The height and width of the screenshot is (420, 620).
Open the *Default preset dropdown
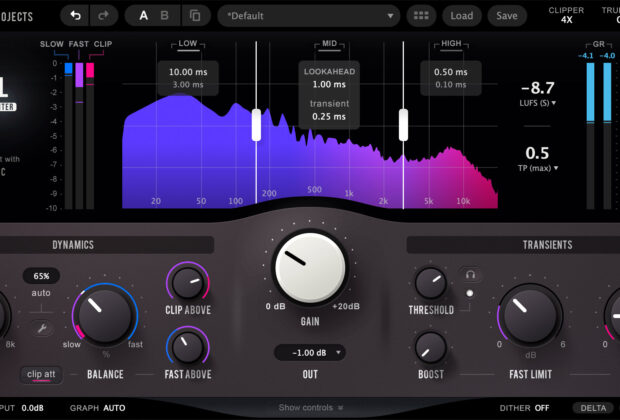coord(309,16)
